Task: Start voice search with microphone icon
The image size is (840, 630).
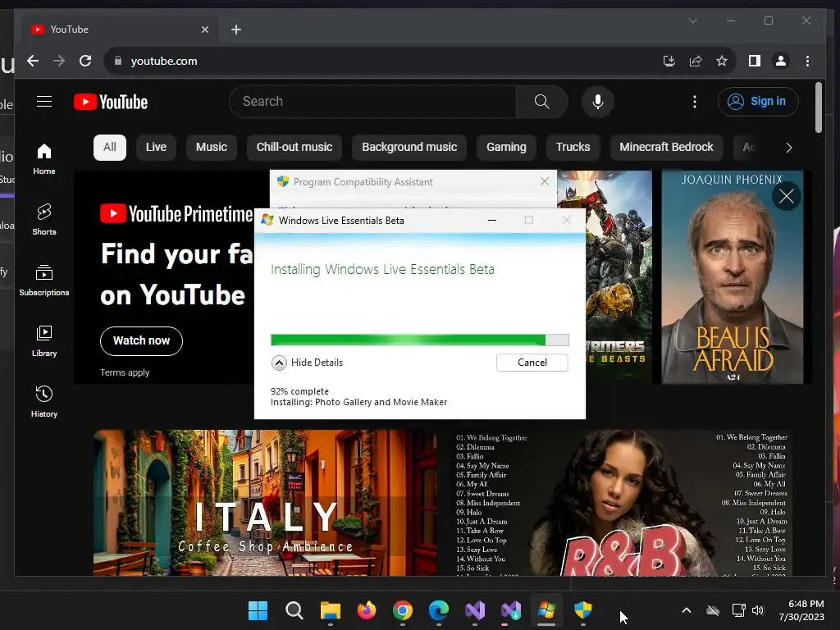Action: tap(598, 101)
